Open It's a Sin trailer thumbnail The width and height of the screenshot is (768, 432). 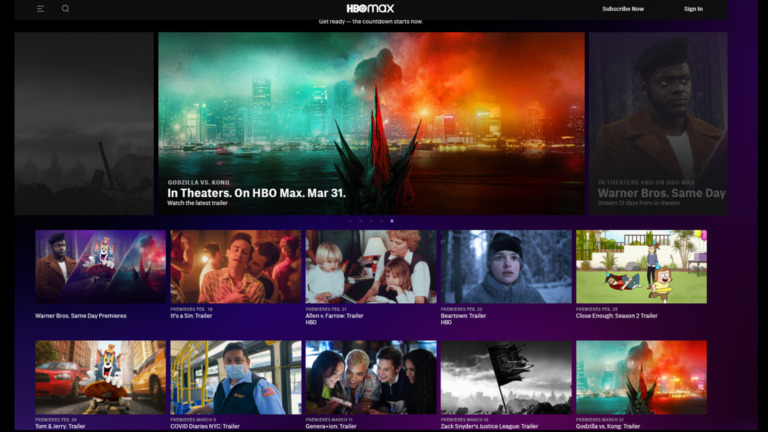[236, 266]
